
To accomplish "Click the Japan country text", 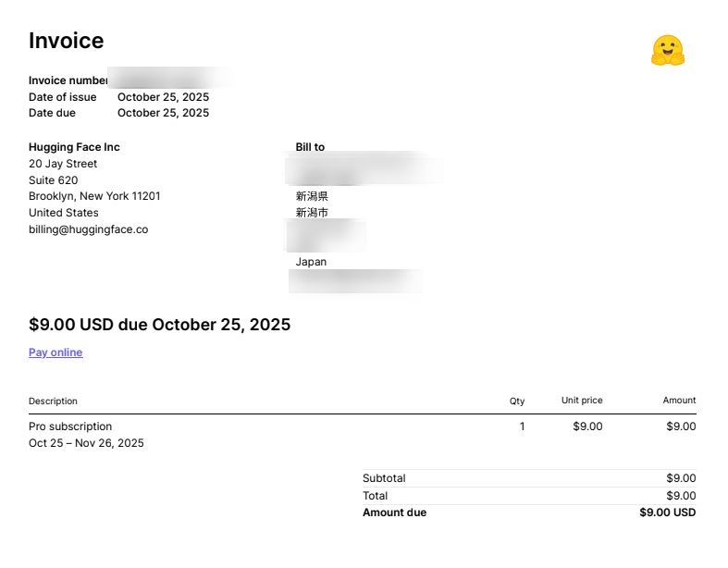I will (x=311, y=262).
